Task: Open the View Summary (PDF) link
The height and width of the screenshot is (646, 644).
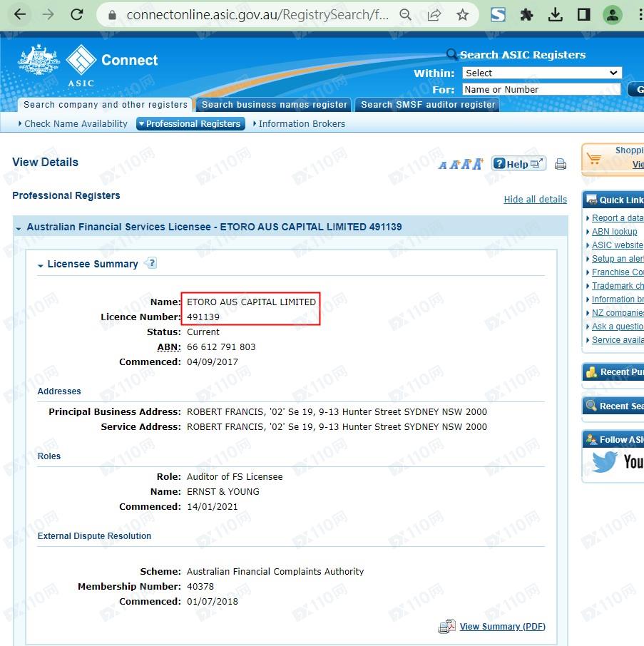Action: pyautogui.click(x=502, y=627)
